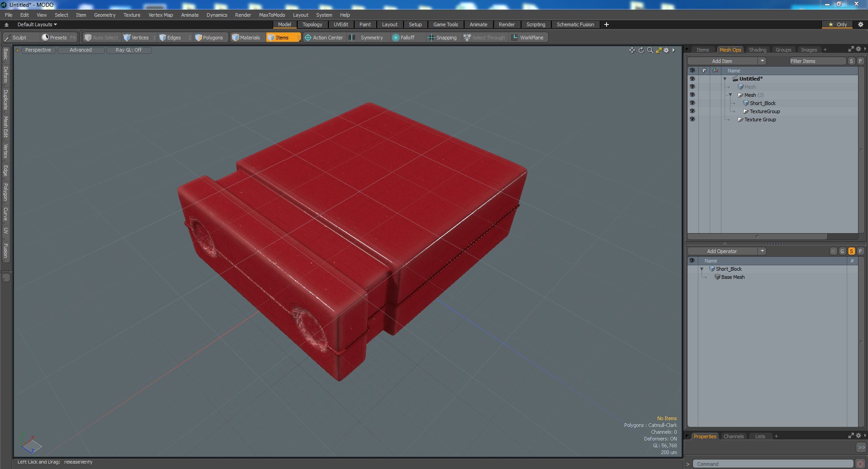
Task: Click the item list horizontal scrollbar
Action: tap(757, 236)
